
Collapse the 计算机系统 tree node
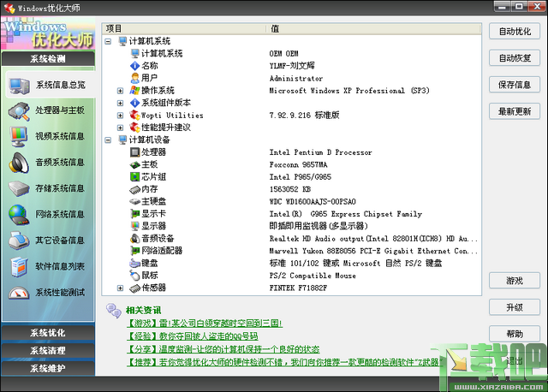coord(108,41)
